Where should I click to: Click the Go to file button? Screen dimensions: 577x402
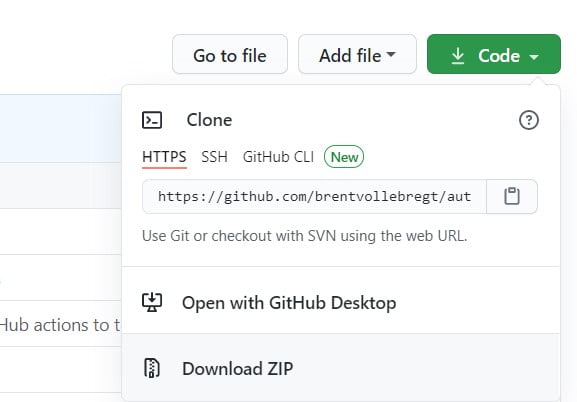230,54
